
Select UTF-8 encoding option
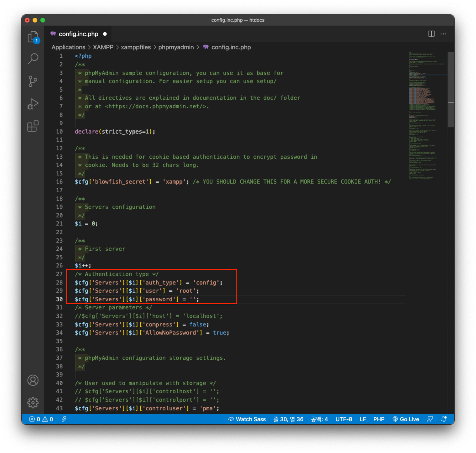pyautogui.click(x=344, y=419)
